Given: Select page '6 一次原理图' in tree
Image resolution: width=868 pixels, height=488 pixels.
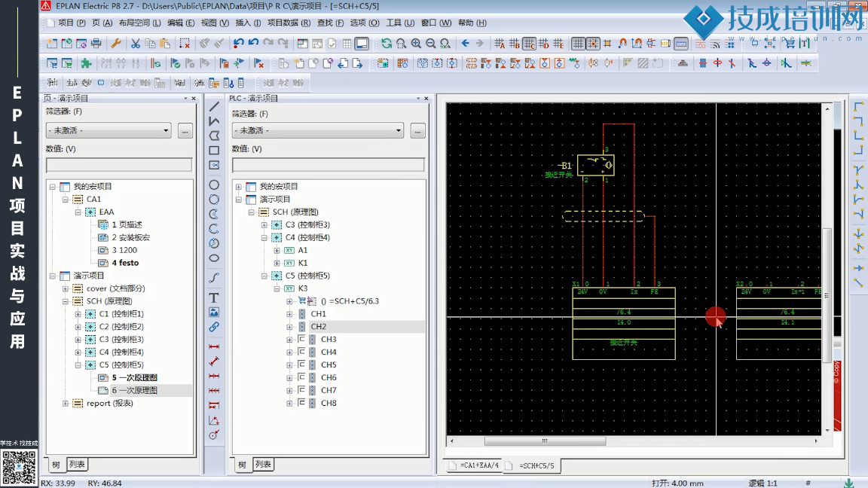Looking at the screenshot, I should tap(135, 390).
